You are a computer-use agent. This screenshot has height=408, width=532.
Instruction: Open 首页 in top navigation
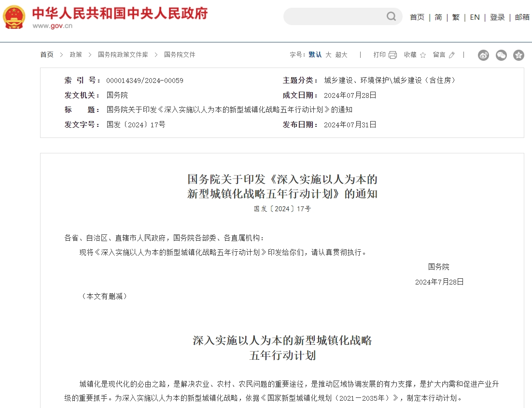pyautogui.click(x=417, y=17)
